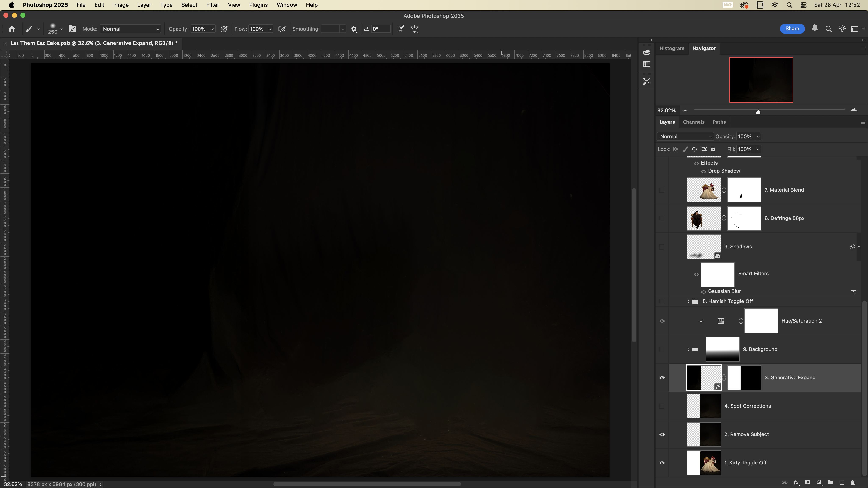Screen dimensions: 868x488
Task: Click the add layer style fx icon
Action: pos(796,482)
